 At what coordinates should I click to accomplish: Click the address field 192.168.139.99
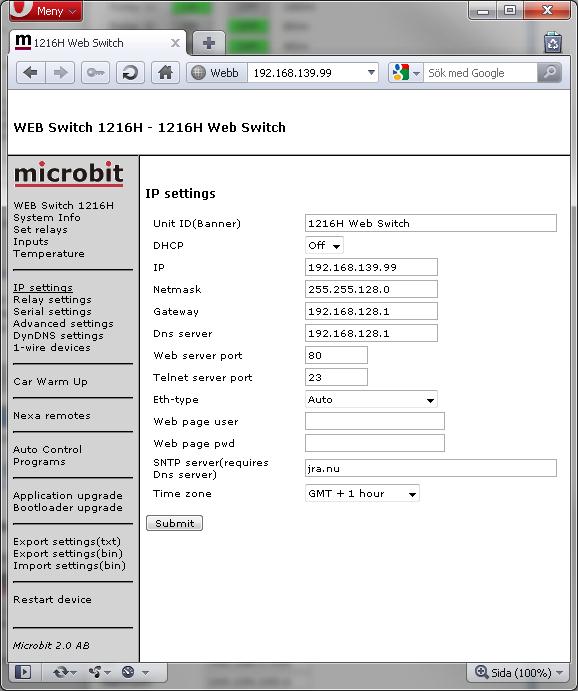click(x=307, y=73)
